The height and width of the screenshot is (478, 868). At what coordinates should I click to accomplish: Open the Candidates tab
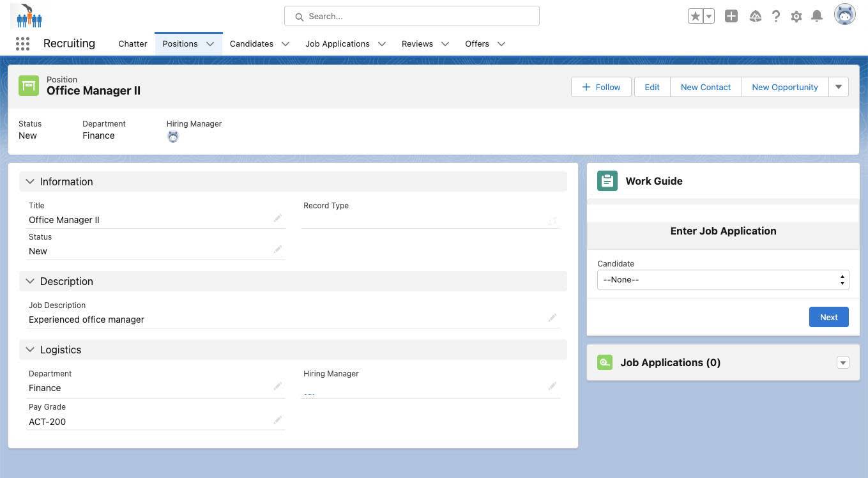click(x=252, y=43)
